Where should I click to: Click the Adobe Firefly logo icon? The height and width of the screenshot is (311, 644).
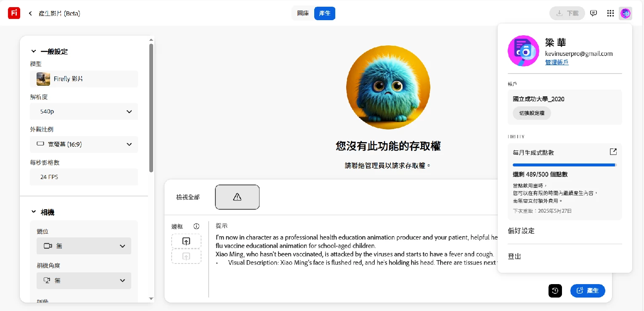pos(14,13)
